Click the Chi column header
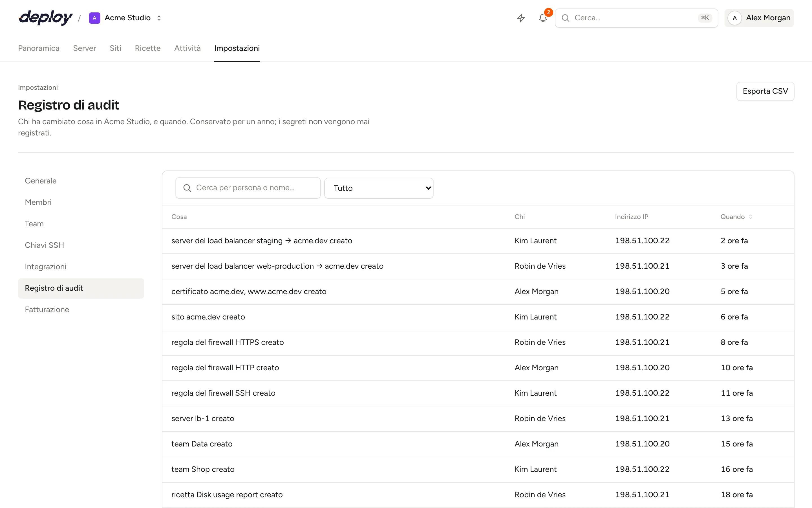The height and width of the screenshot is (508, 812). pyautogui.click(x=519, y=217)
